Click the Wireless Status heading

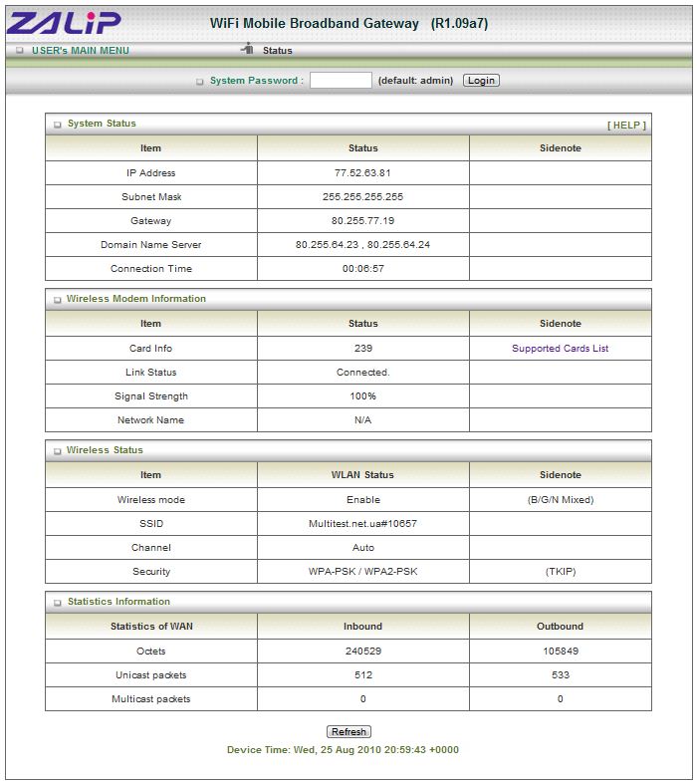click(105, 450)
